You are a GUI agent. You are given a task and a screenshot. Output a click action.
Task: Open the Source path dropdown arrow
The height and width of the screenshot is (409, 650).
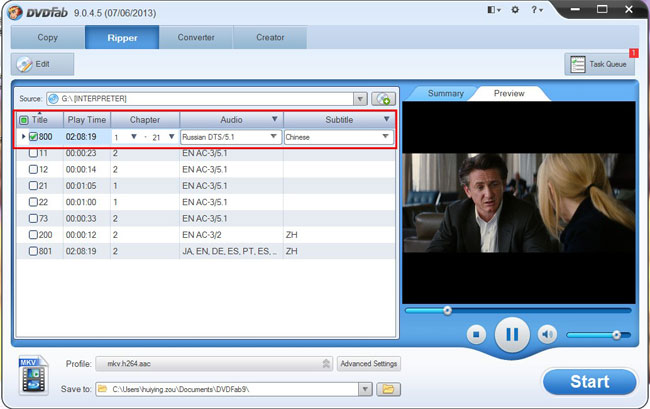point(360,99)
